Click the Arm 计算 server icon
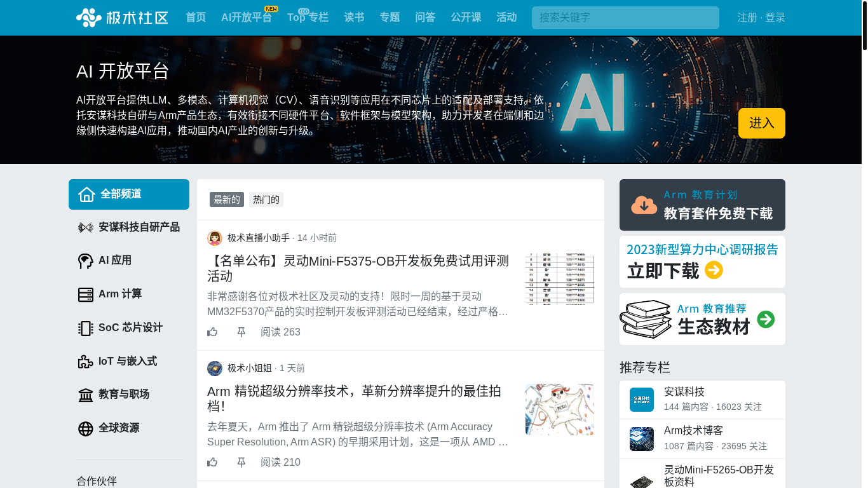 point(86,294)
